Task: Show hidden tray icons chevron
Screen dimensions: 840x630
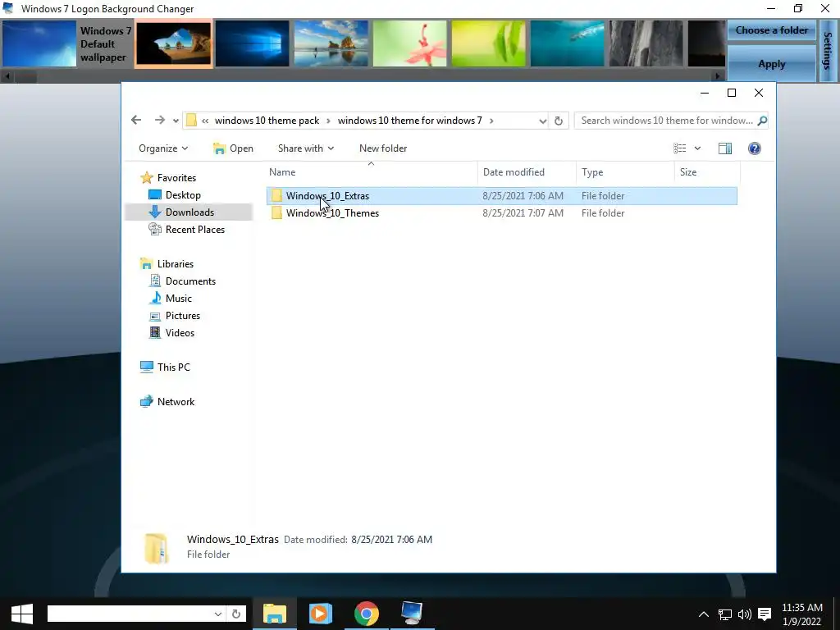Action: point(704,614)
